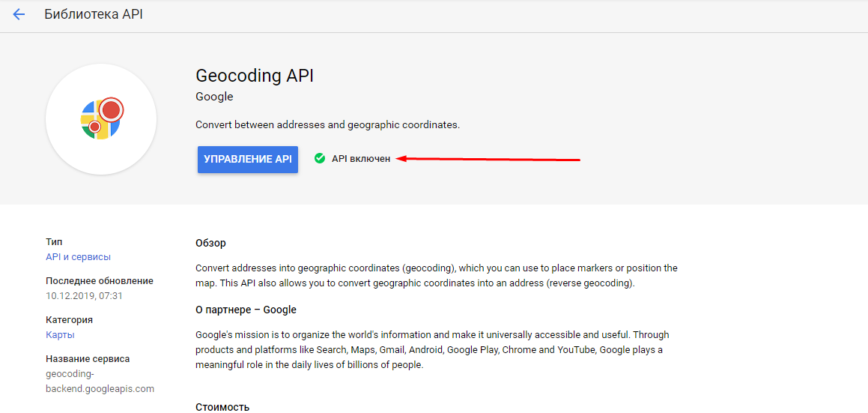Click the 'Geocoding API' heading
The image size is (868, 413).
point(255,76)
